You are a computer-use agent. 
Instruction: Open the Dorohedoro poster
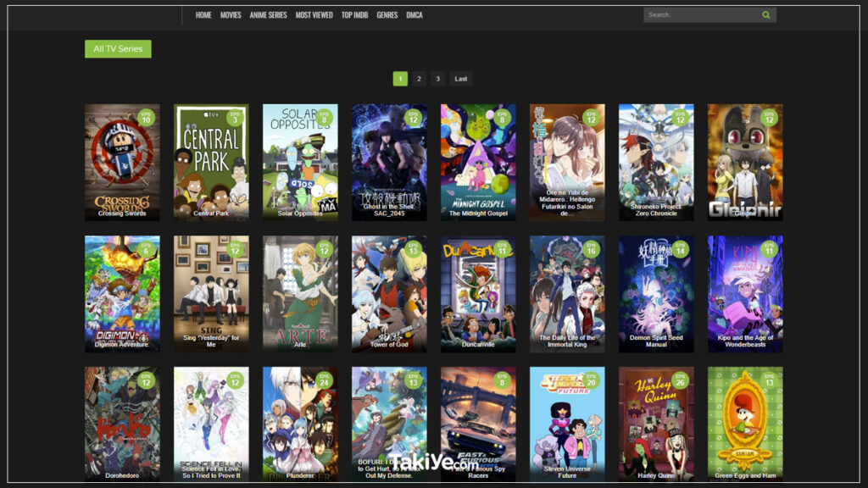tap(122, 424)
